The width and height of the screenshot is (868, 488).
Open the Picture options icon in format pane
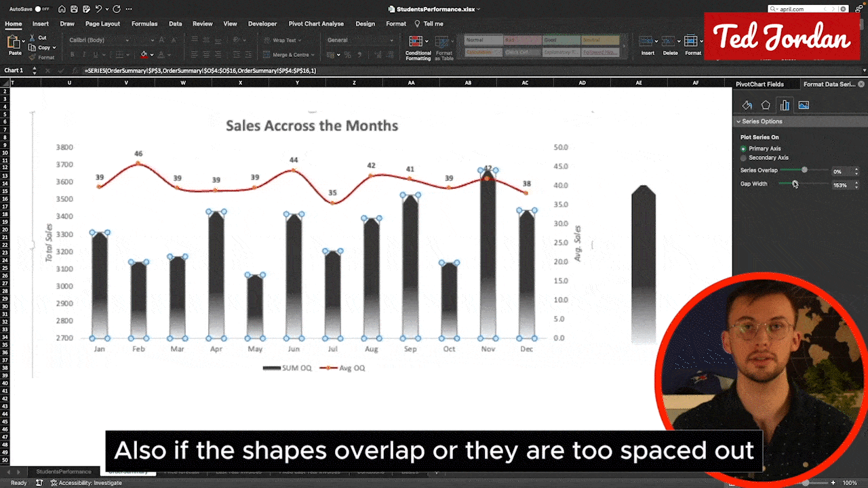pyautogui.click(x=804, y=105)
